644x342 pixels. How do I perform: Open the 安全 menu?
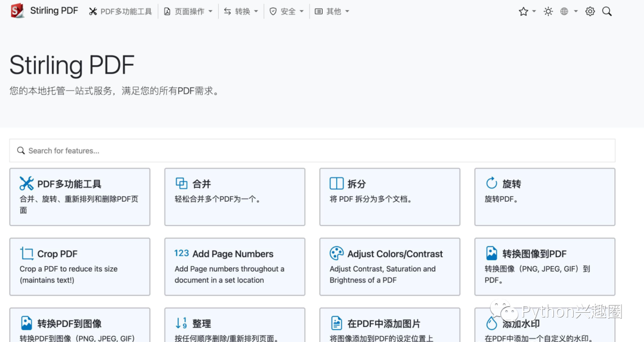pos(288,11)
